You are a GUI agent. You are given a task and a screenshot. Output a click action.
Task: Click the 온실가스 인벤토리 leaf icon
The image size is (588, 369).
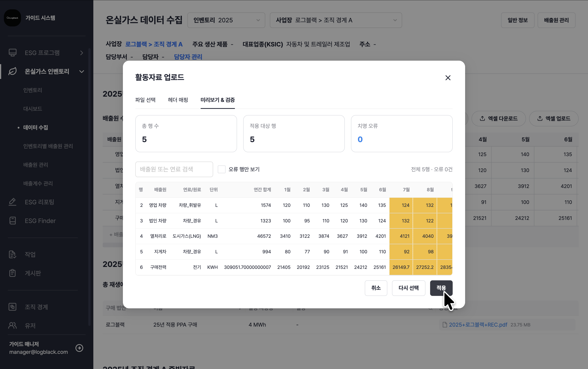(x=12, y=71)
